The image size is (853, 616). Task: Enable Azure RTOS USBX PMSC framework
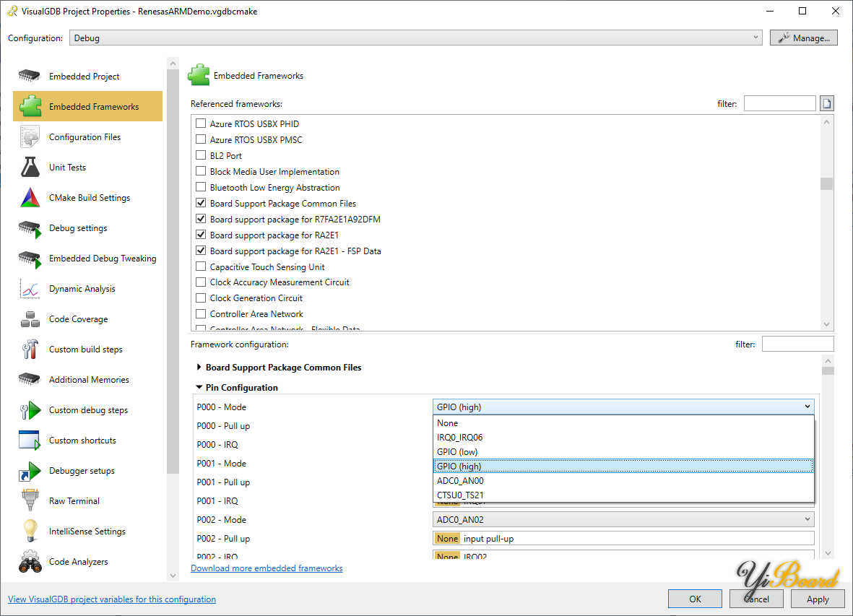[201, 139]
